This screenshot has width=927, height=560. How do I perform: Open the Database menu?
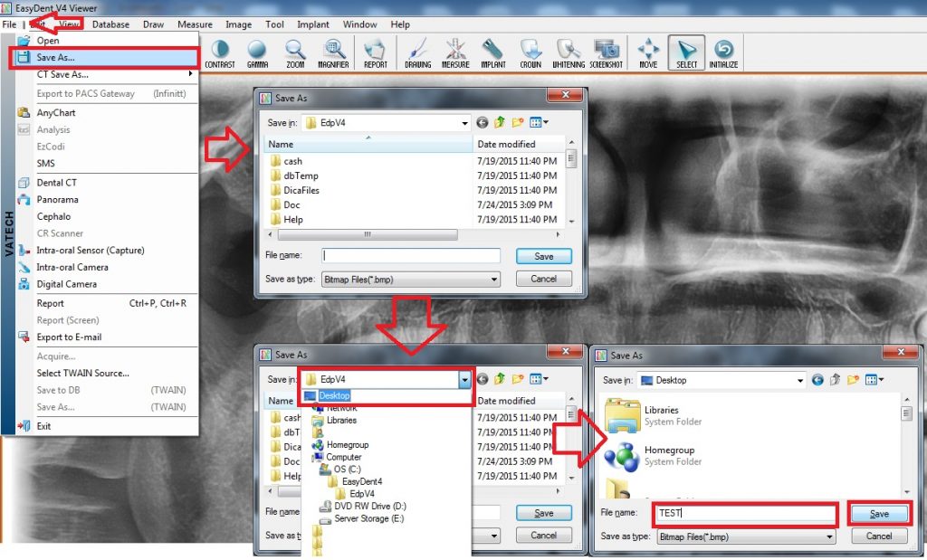point(110,24)
